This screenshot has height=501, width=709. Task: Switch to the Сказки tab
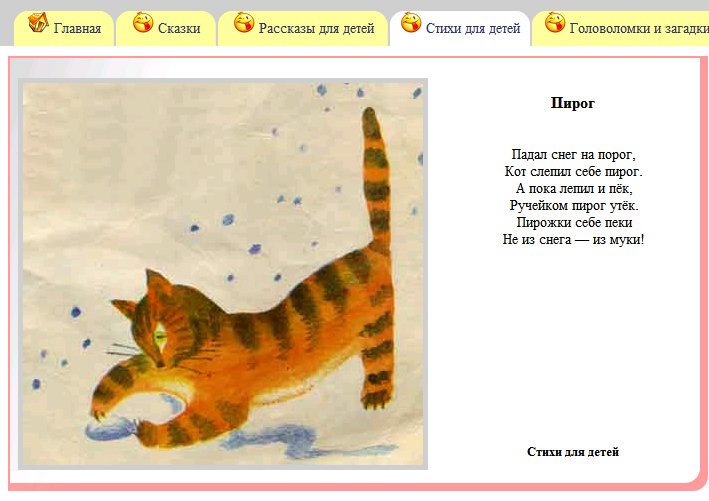tap(179, 28)
